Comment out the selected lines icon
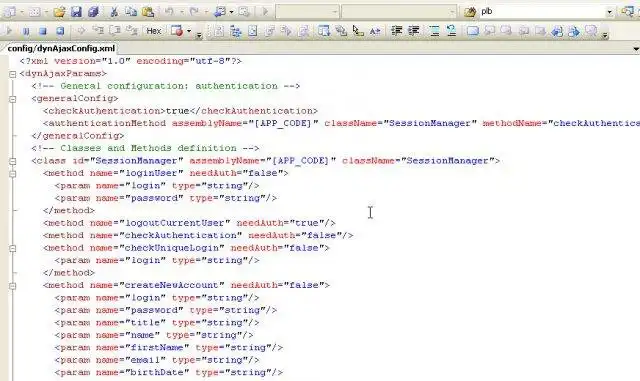This screenshot has width=640, height=381. click(x=435, y=31)
